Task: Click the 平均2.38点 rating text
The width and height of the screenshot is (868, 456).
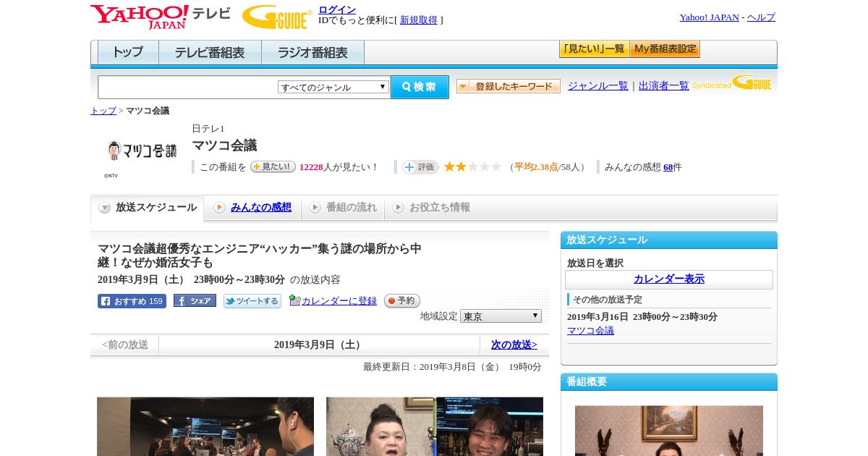Action: click(x=536, y=167)
